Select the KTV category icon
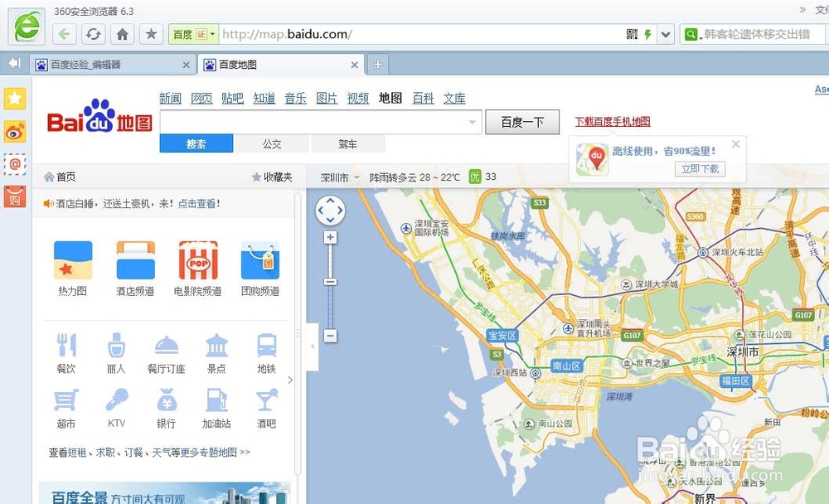The height and width of the screenshot is (504, 829). [116, 406]
